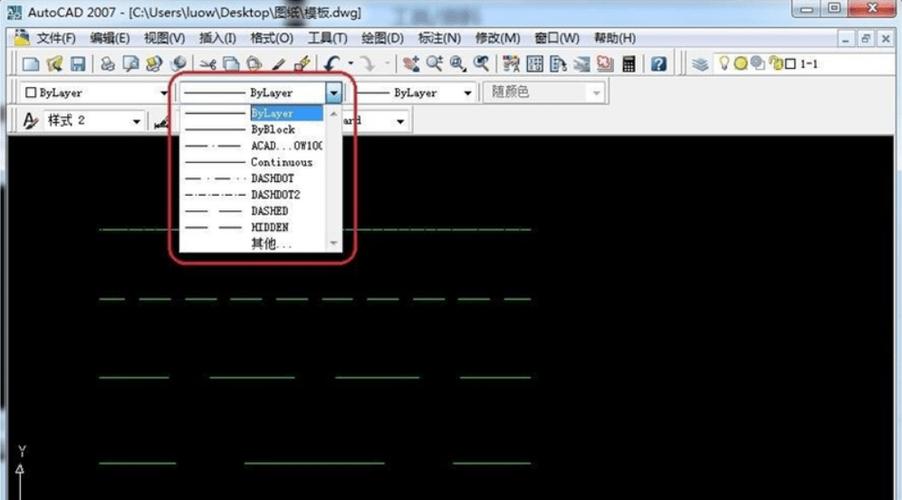Click the New drawing icon

point(31,64)
